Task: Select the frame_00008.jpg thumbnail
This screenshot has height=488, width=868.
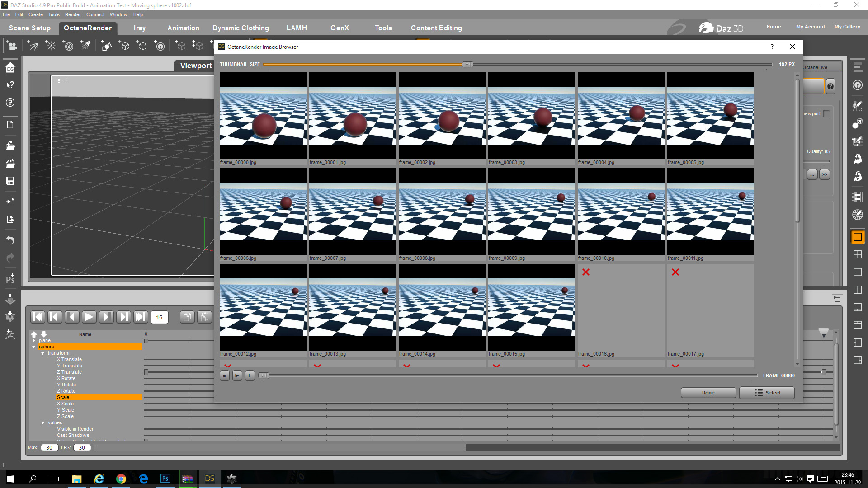Action: [x=442, y=211]
